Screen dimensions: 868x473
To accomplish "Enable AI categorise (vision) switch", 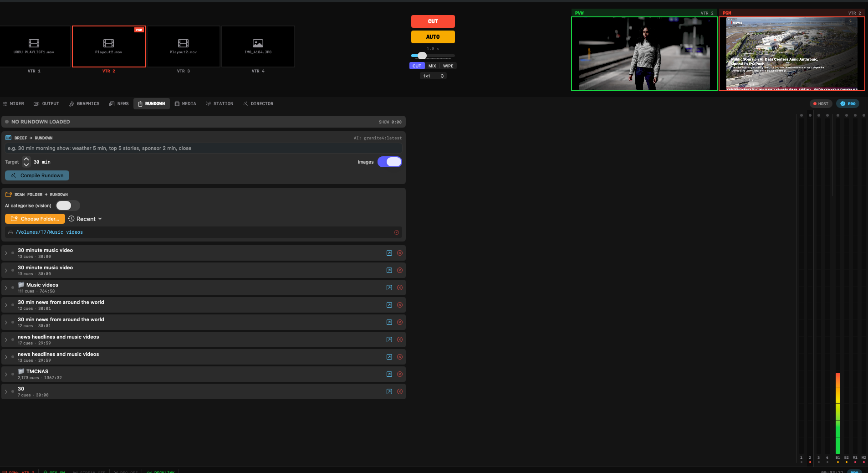I will pos(68,206).
